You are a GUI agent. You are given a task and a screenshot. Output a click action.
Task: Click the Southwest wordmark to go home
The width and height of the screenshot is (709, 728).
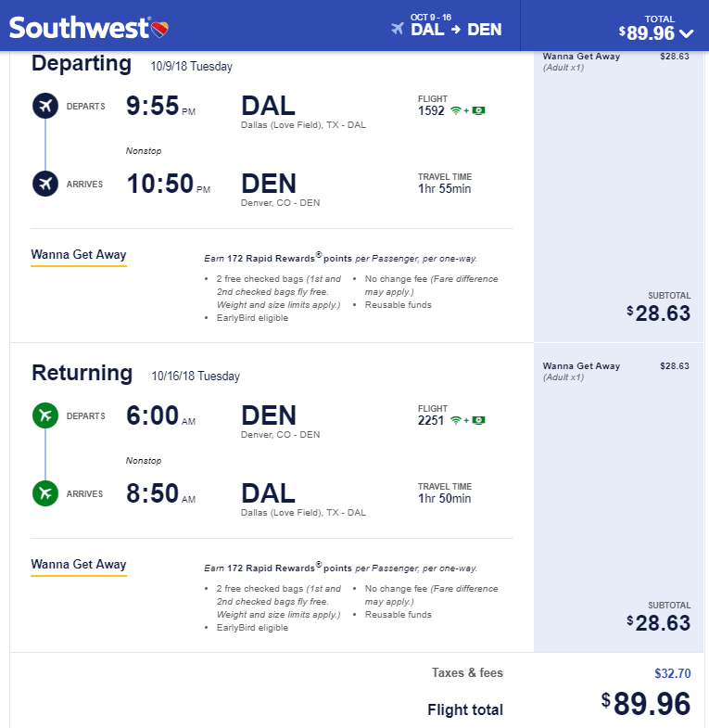pos(79,28)
